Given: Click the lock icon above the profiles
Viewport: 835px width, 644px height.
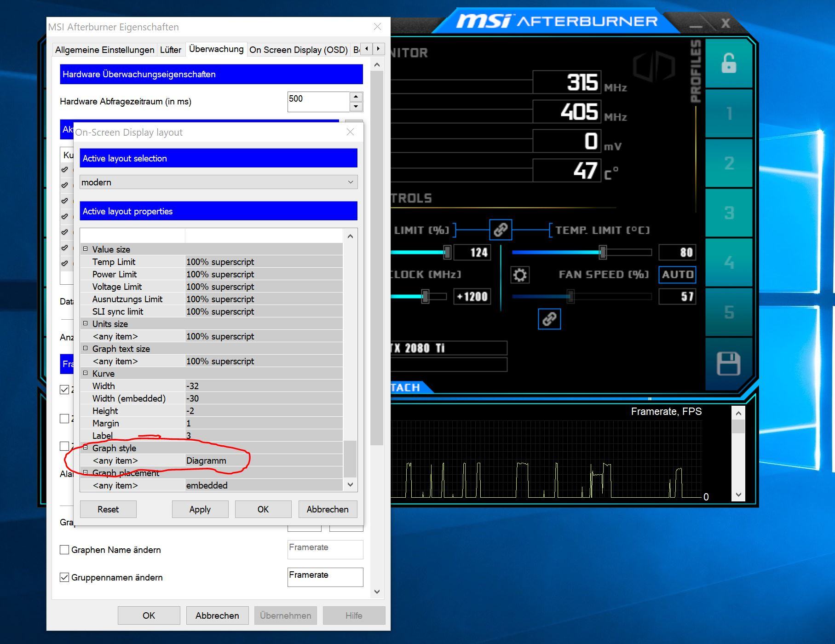Looking at the screenshot, I should click(728, 63).
